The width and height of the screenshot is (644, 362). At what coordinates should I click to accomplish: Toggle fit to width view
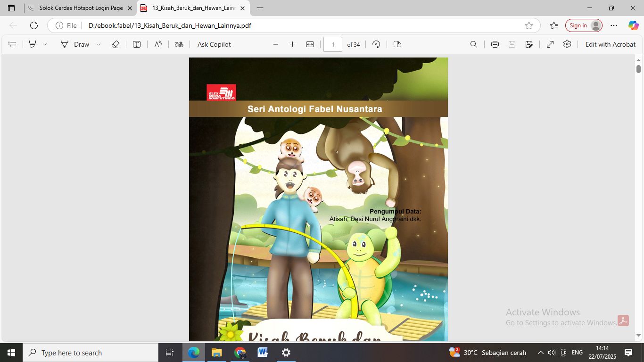click(310, 44)
